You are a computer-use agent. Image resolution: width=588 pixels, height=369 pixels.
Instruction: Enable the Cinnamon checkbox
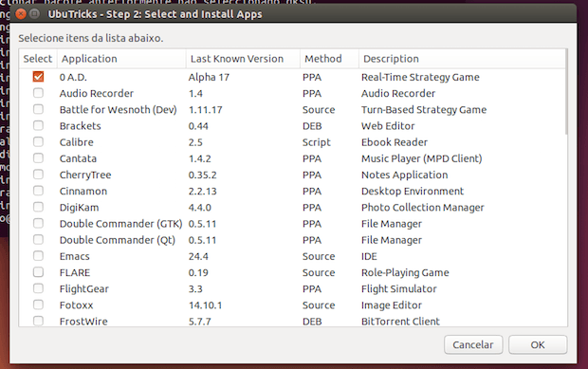[38, 191]
